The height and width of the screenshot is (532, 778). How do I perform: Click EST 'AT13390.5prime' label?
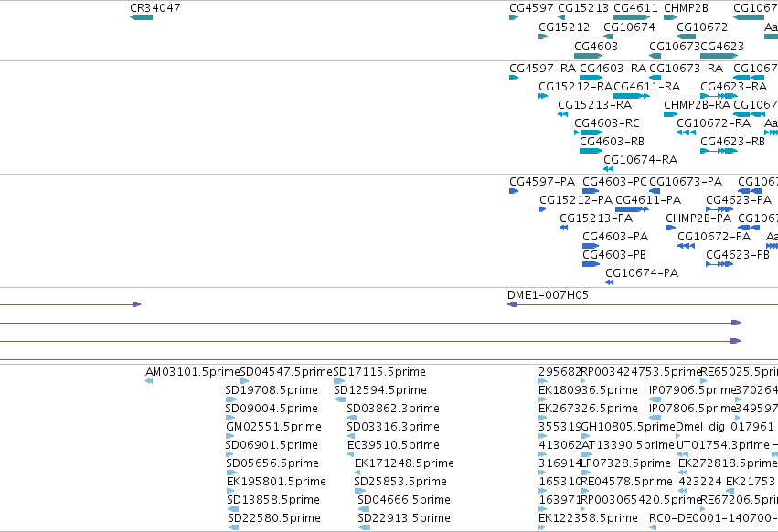(628, 445)
